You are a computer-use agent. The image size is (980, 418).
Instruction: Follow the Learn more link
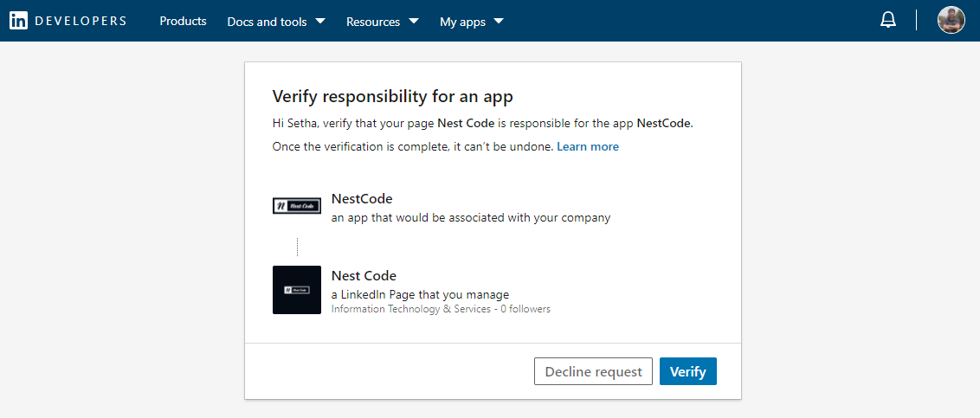(x=588, y=147)
